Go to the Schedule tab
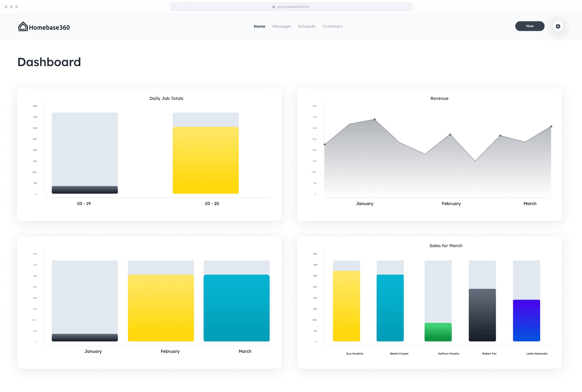This screenshot has height=392, width=582. coord(307,26)
